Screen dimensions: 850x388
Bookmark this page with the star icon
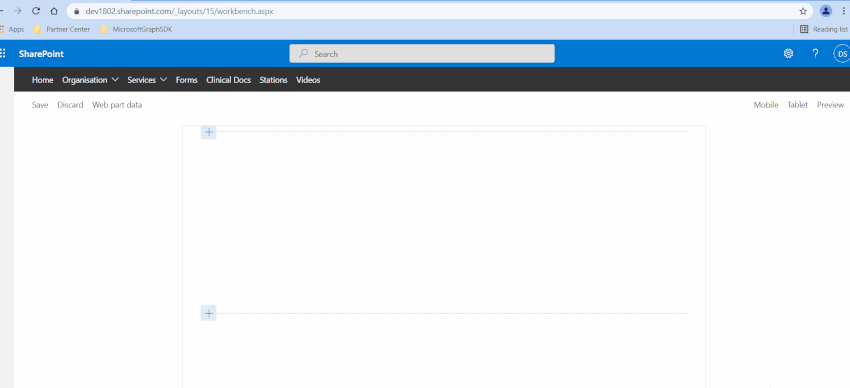click(803, 11)
